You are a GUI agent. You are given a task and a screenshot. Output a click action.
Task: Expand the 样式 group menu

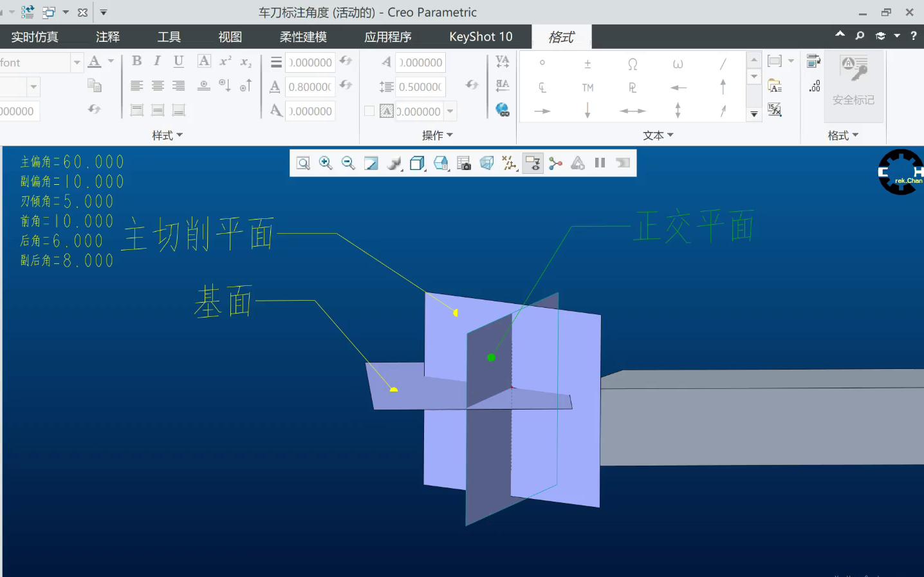(x=167, y=135)
